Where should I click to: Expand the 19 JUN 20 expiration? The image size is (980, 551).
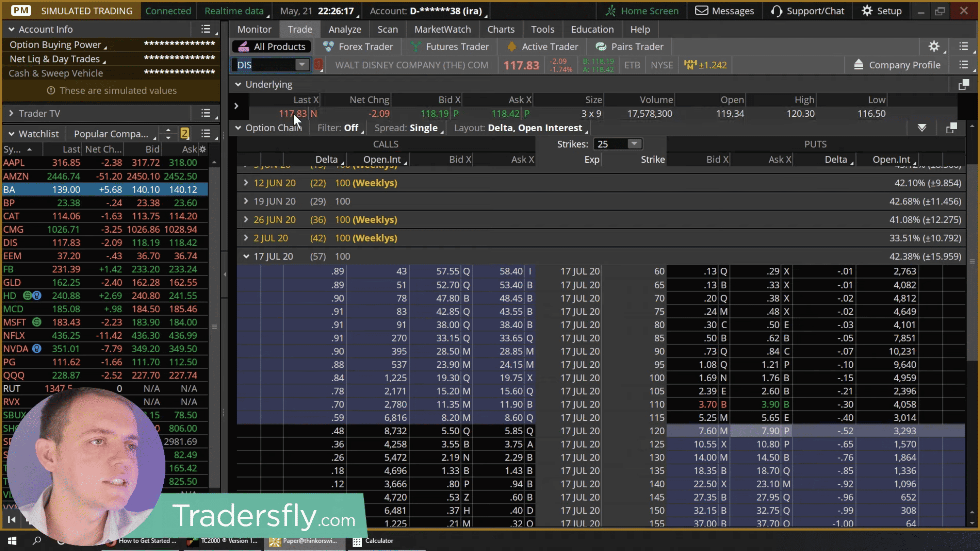pyautogui.click(x=246, y=201)
